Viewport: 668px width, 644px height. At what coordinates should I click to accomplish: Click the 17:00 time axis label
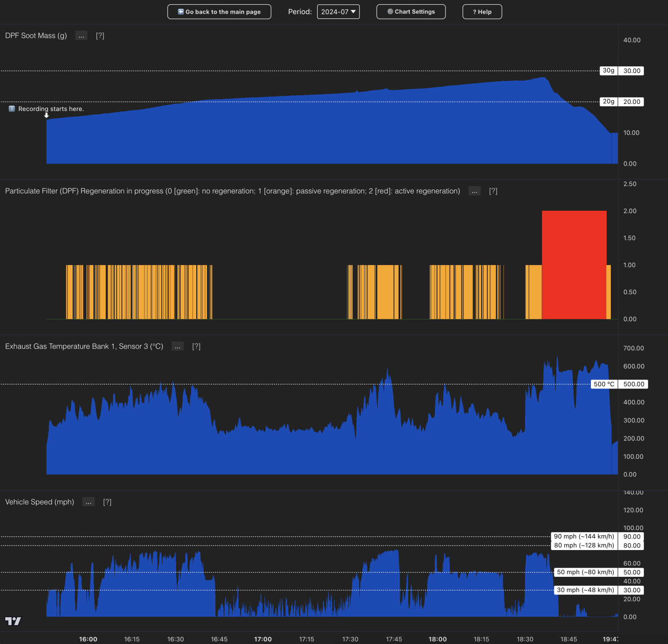tap(263, 639)
